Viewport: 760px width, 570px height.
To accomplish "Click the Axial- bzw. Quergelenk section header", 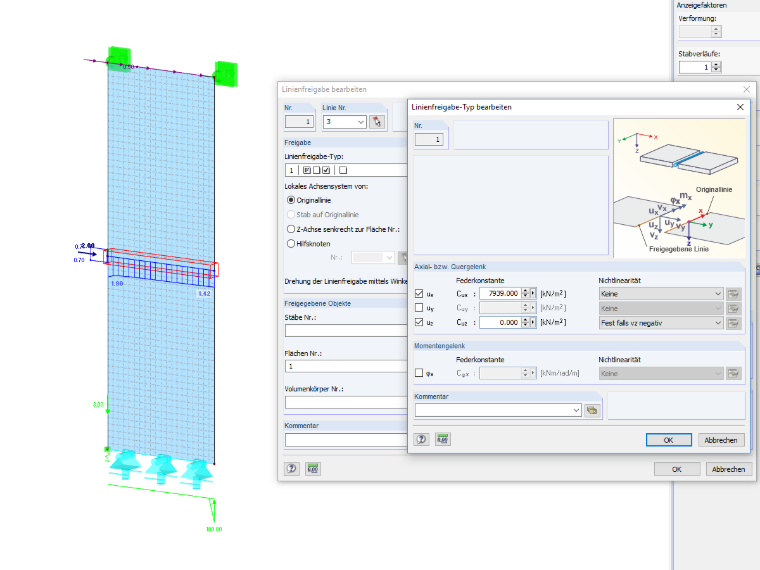I will [x=450, y=267].
